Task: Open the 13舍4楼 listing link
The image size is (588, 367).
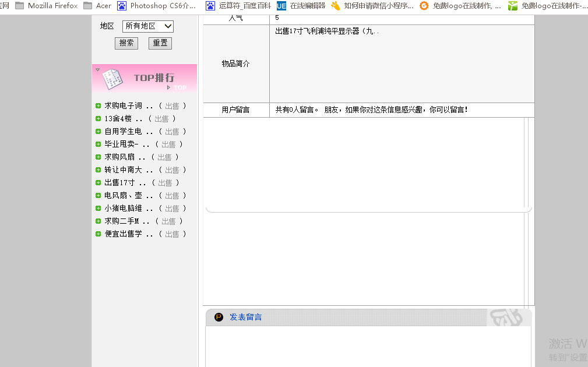Action: 124,119
